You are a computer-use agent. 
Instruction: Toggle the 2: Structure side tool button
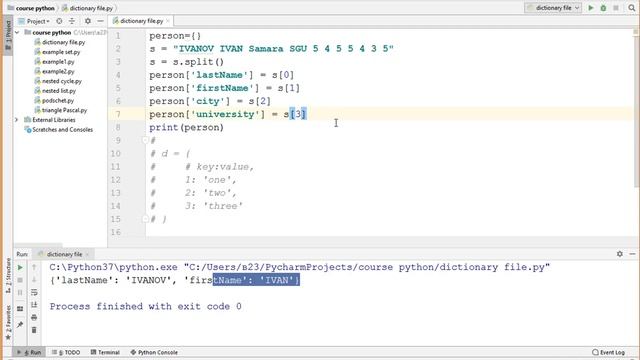(x=8, y=276)
